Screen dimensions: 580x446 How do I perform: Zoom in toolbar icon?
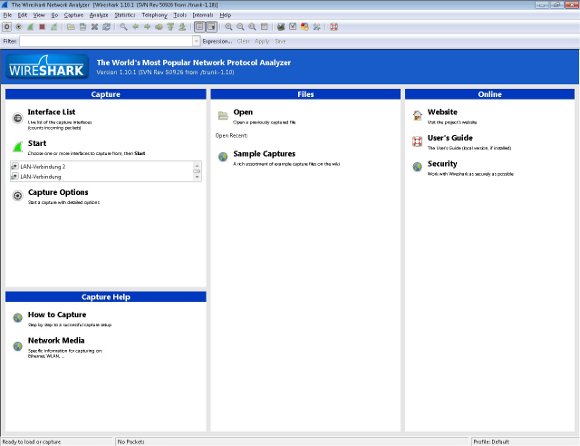click(229, 27)
